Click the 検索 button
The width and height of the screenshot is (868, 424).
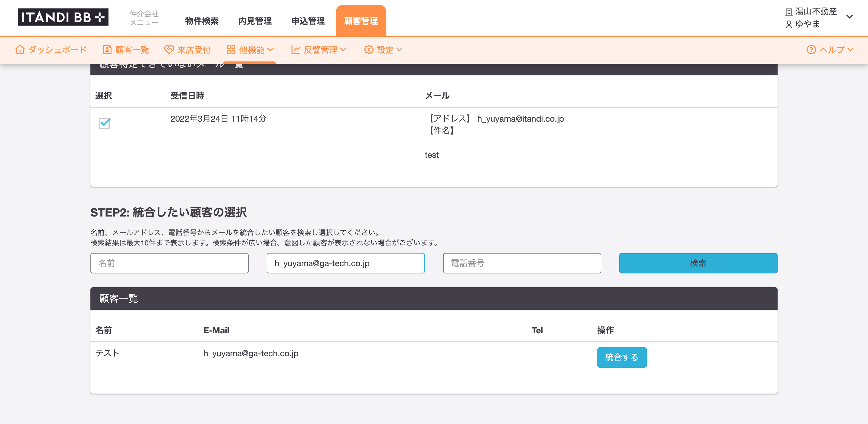[698, 263]
